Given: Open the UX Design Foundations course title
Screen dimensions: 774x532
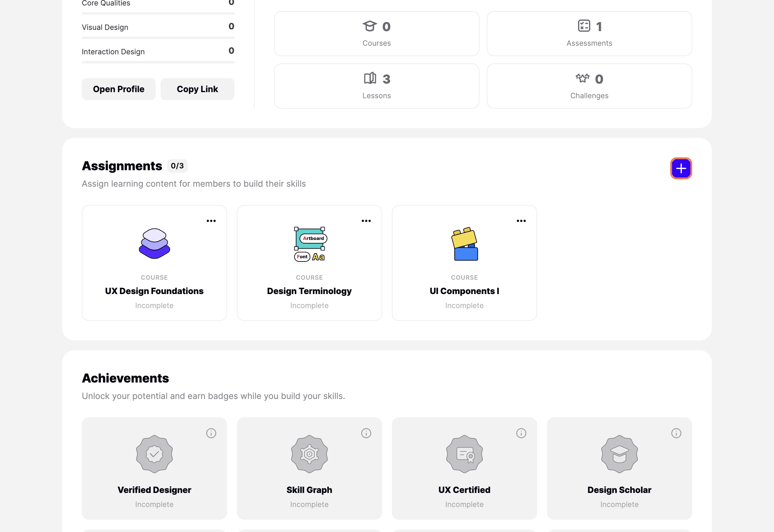Looking at the screenshot, I should [154, 291].
